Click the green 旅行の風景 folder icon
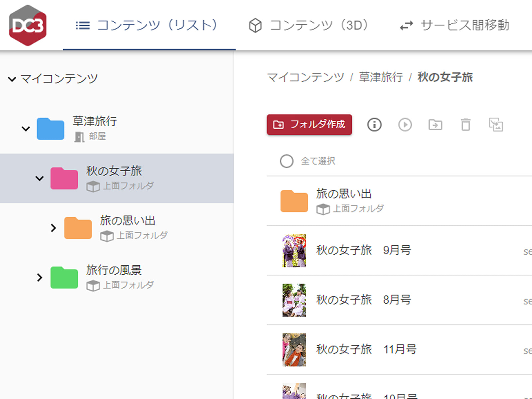The height and width of the screenshot is (399, 532). click(x=64, y=278)
